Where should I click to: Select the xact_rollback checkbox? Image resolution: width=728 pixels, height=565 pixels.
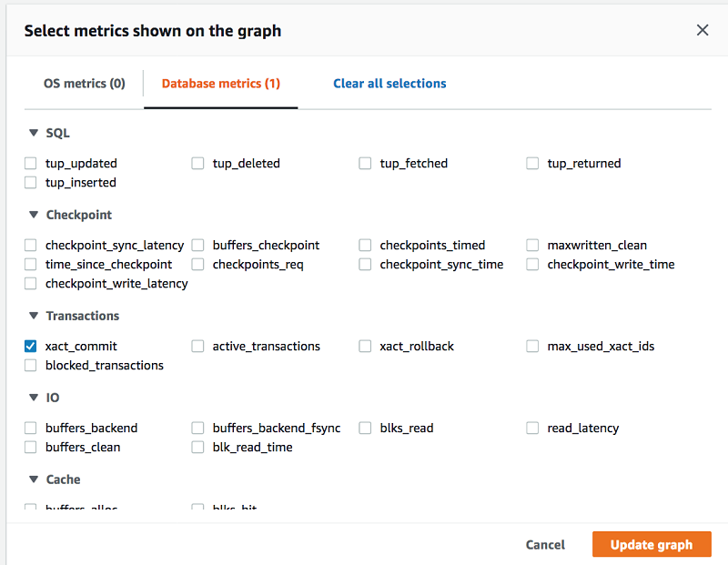tap(365, 346)
